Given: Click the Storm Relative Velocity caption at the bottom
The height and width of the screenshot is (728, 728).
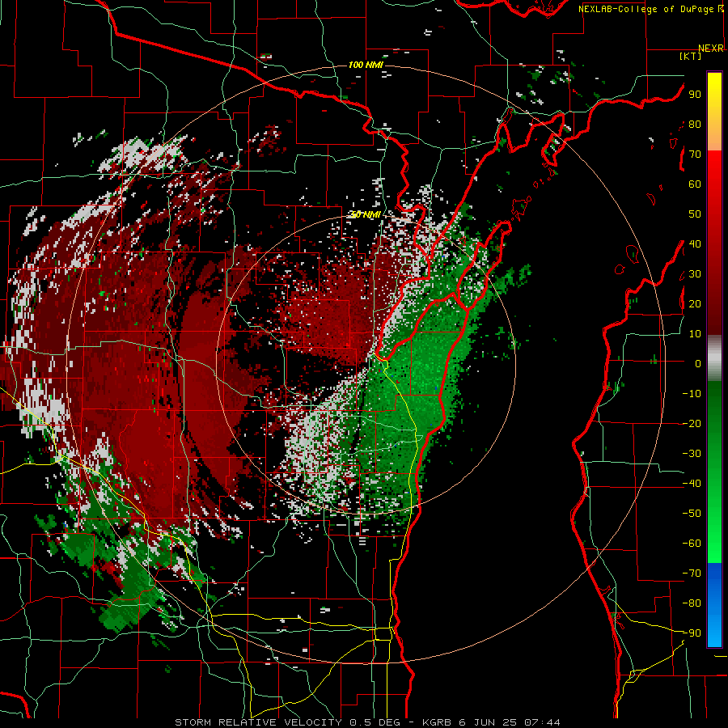Looking at the screenshot, I should pos(367,722).
